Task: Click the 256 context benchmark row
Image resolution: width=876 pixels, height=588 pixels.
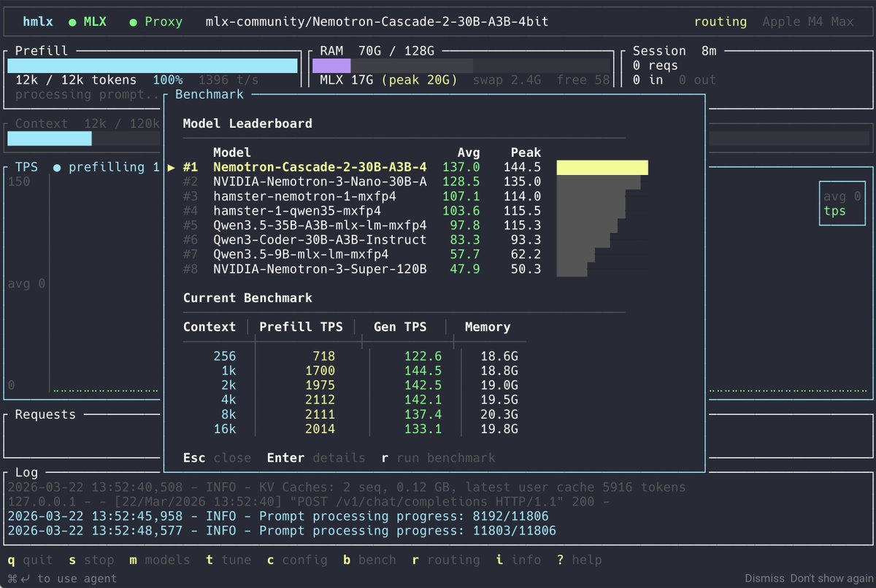Action: pos(354,356)
